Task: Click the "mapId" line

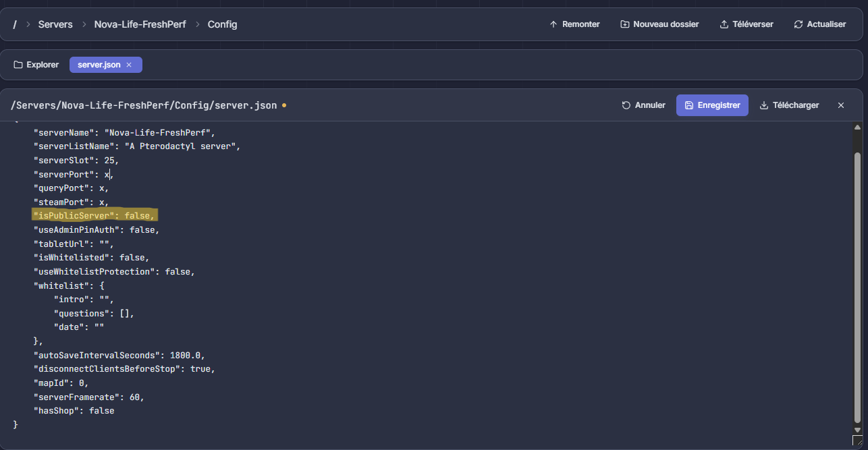Action: tap(61, 383)
